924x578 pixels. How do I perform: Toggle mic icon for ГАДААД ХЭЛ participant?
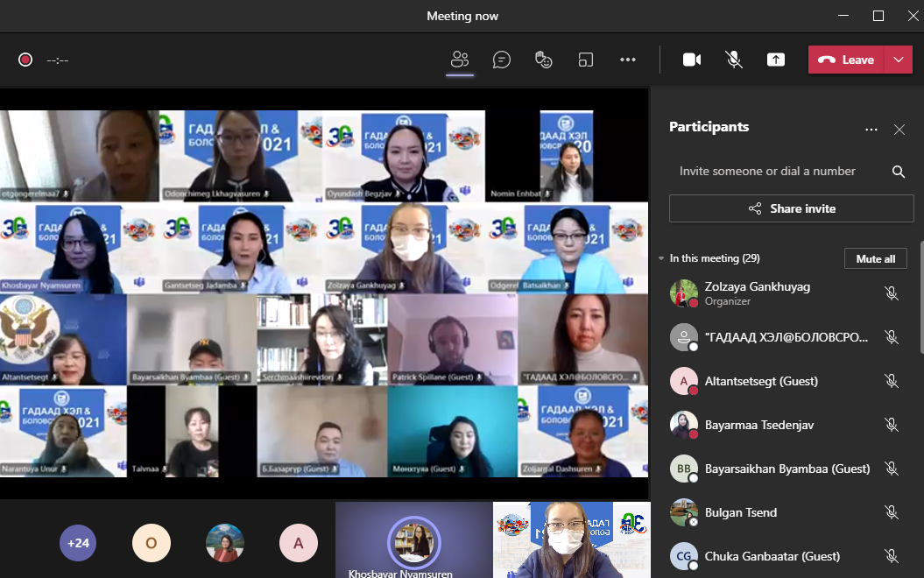point(892,337)
